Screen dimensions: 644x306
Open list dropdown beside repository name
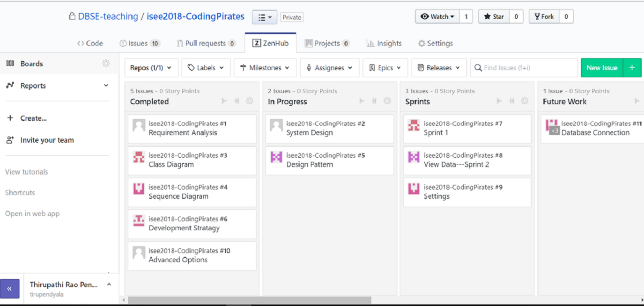click(x=265, y=17)
